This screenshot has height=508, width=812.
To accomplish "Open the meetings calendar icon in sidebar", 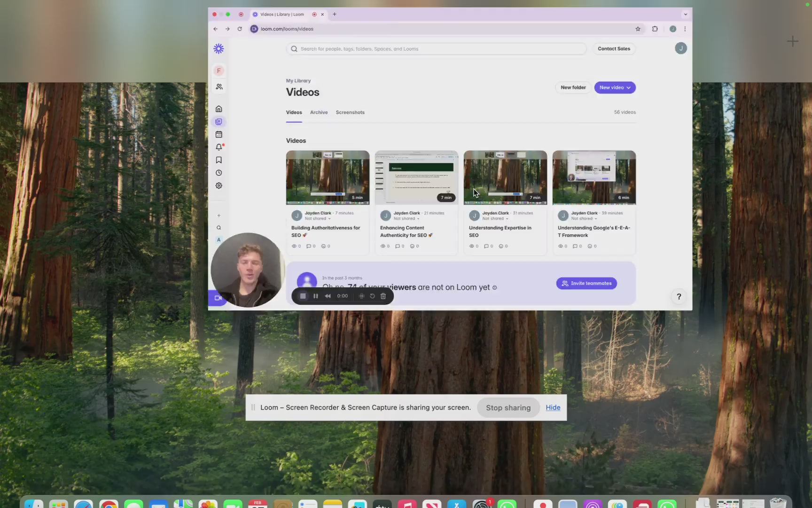I will [x=219, y=135].
